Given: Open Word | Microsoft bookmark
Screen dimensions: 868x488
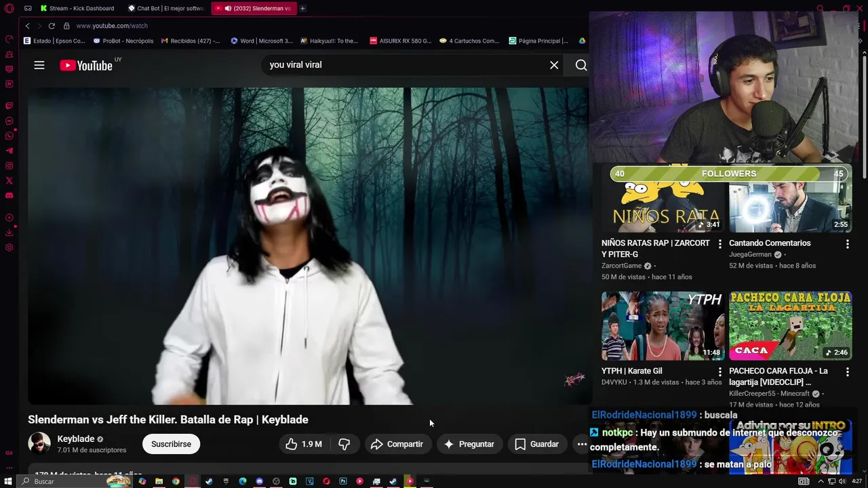Looking at the screenshot, I should pos(261,41).
